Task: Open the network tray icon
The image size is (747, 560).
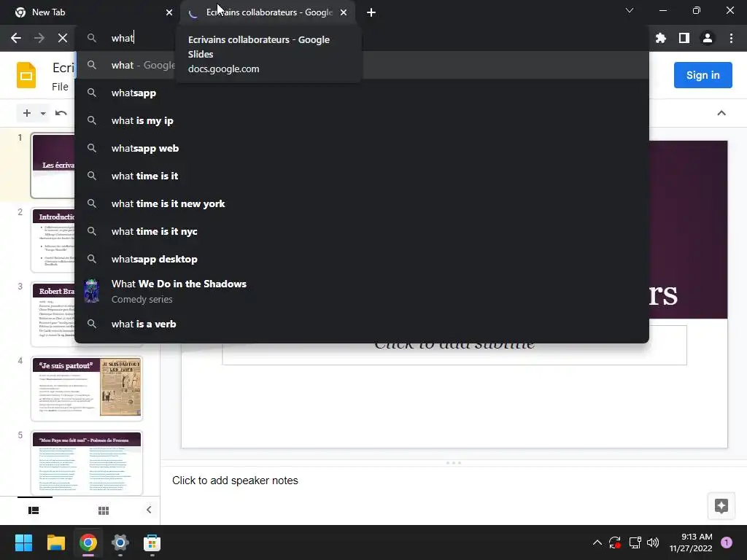Action: (x=635, y=542)
